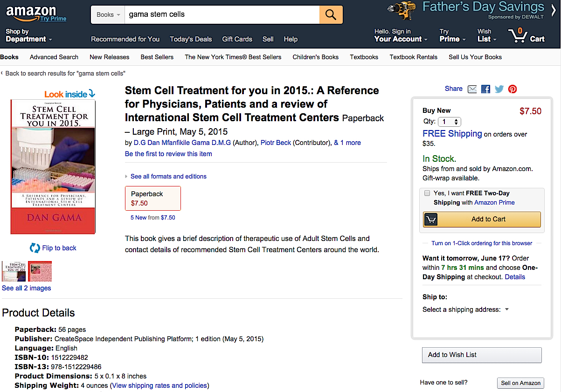Viewport: 561px width, 392px height.
Task: Share this book on Pinterest
Action: [513, 89]
